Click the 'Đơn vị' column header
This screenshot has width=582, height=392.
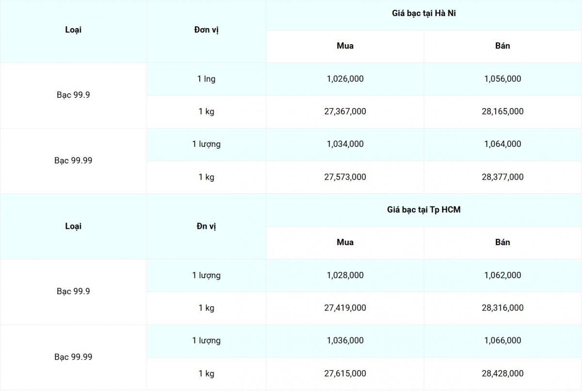tap(206, 30)
